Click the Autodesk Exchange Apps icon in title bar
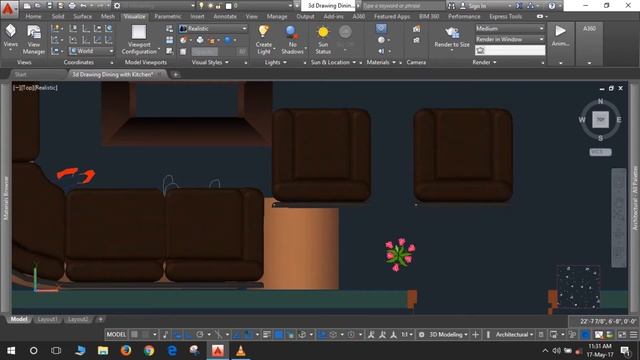The width and height of the screenshot is (640, 360). tap(519, 6)
